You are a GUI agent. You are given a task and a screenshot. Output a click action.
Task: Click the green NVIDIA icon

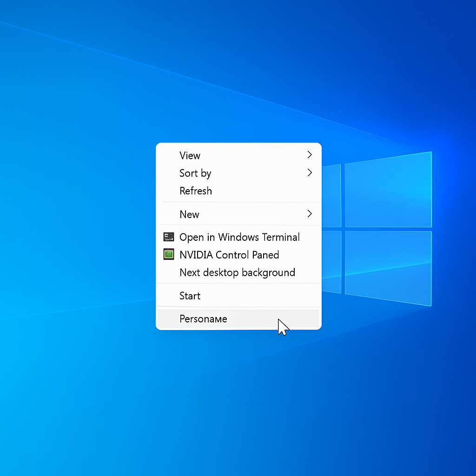(x=169, y=254)
